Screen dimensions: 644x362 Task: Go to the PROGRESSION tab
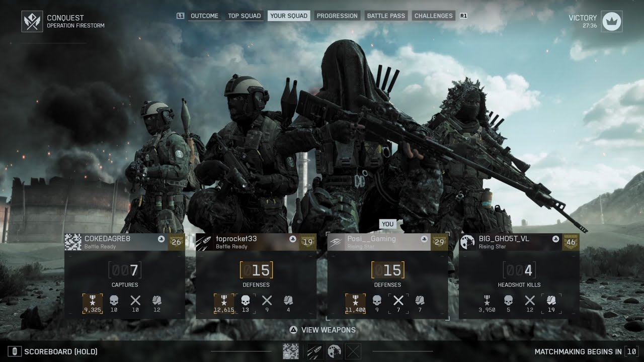click(x=337, y=16)
